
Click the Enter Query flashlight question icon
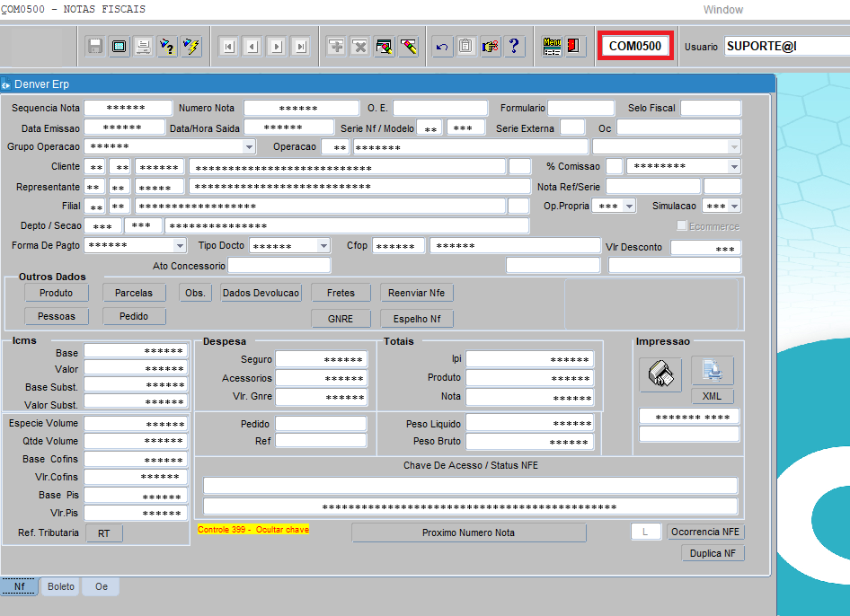click(x=167, y=47)
